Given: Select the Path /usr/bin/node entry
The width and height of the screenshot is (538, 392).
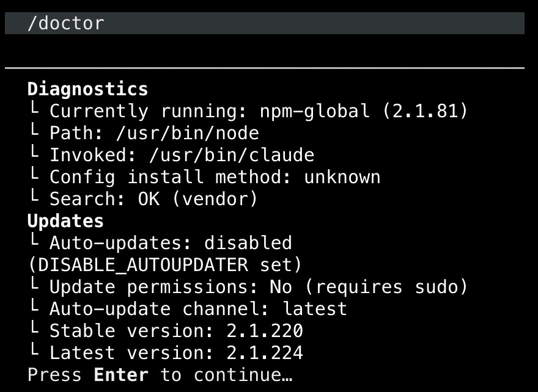Looking at the screenshot, I should click(144, 133).
